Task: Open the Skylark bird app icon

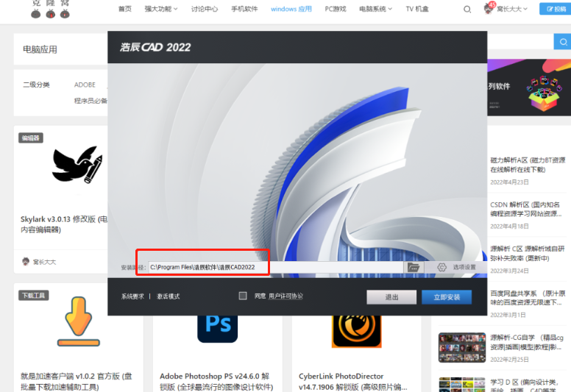Action: click(77, 165)
